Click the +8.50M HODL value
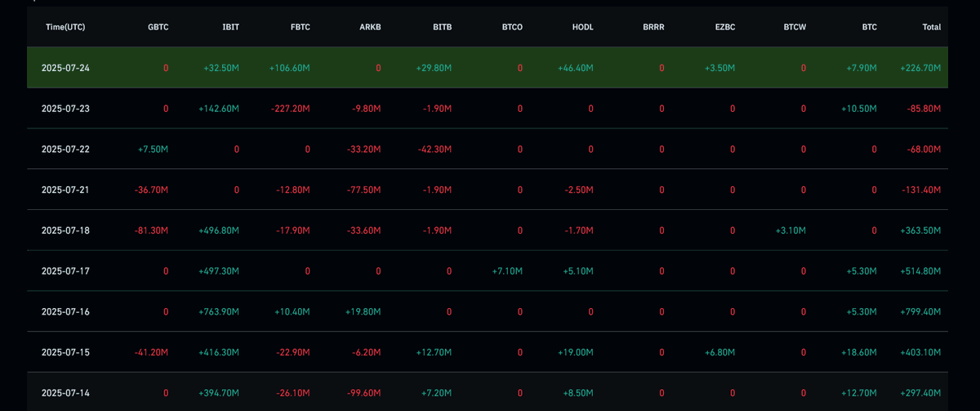The height and width of the screenshot is (411, 980). 577,393
